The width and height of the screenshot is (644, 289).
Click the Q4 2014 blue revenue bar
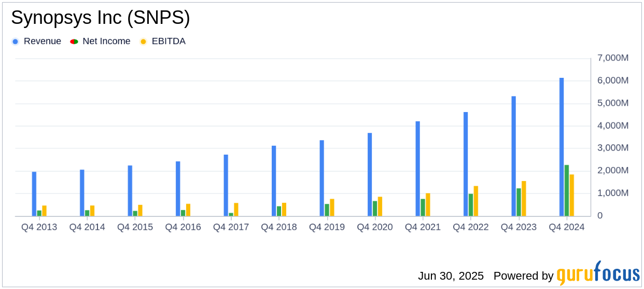[82, 193]
